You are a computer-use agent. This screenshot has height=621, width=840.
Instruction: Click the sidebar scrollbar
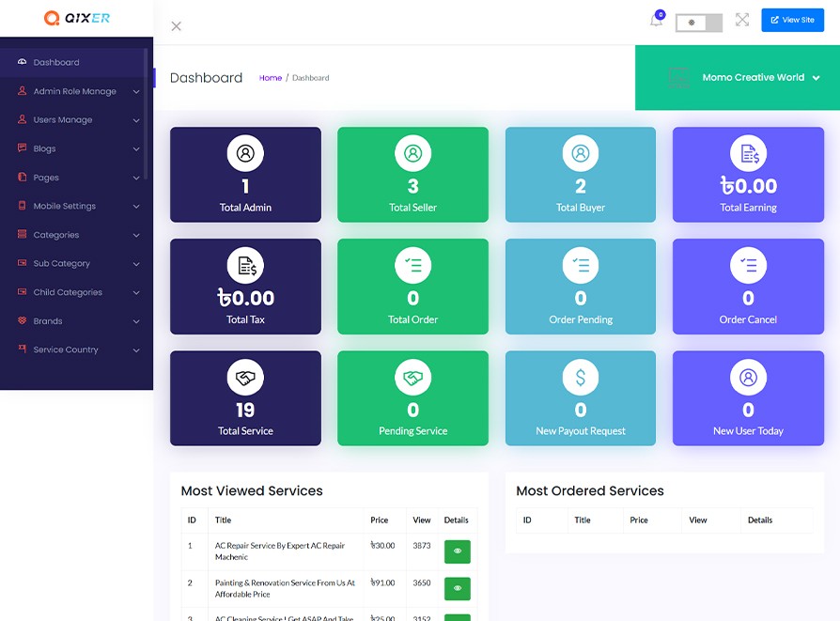pos(146,113)
